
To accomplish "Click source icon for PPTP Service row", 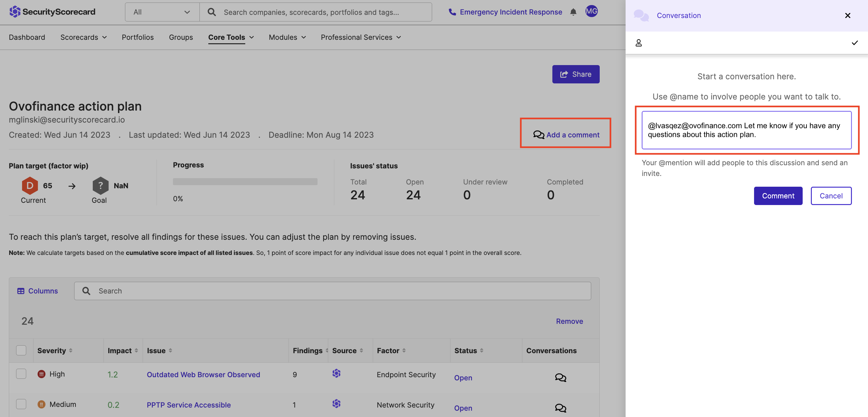I will click(x=336, y=403).
